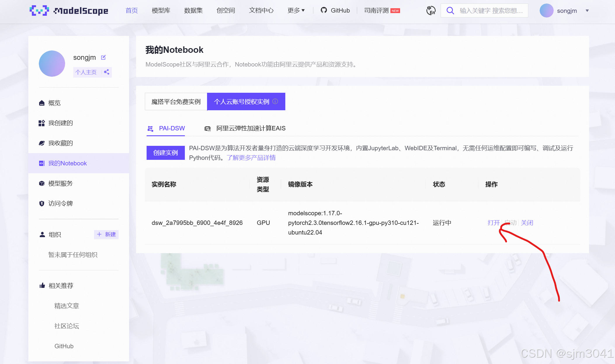Click the NEW badge next to 司南评测
The image size is (615, 364).
[x=395, y=11]
